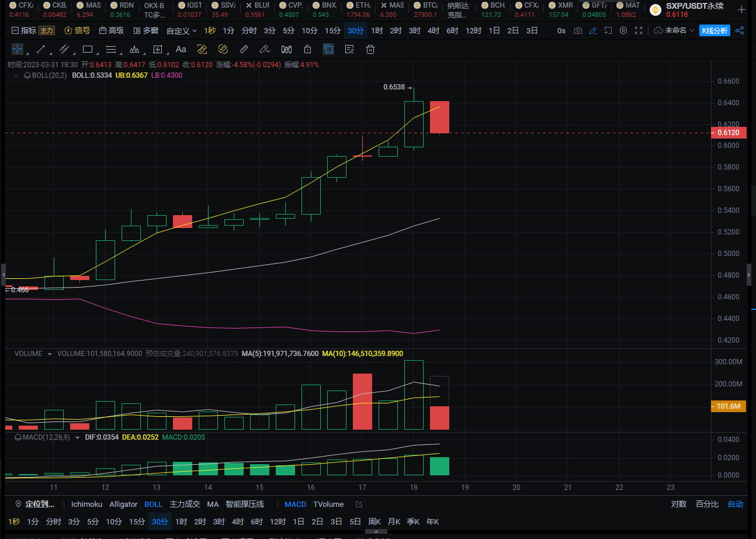Select the brush freehand drawing tool

pos(264,49)
